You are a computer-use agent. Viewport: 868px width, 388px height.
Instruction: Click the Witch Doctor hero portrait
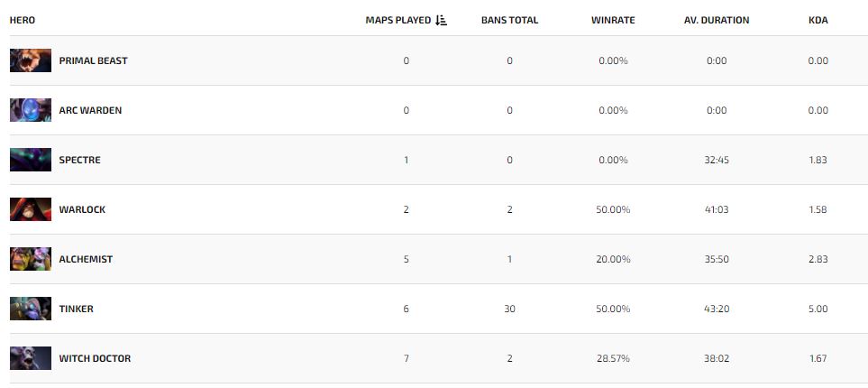[x=31, y=358]
